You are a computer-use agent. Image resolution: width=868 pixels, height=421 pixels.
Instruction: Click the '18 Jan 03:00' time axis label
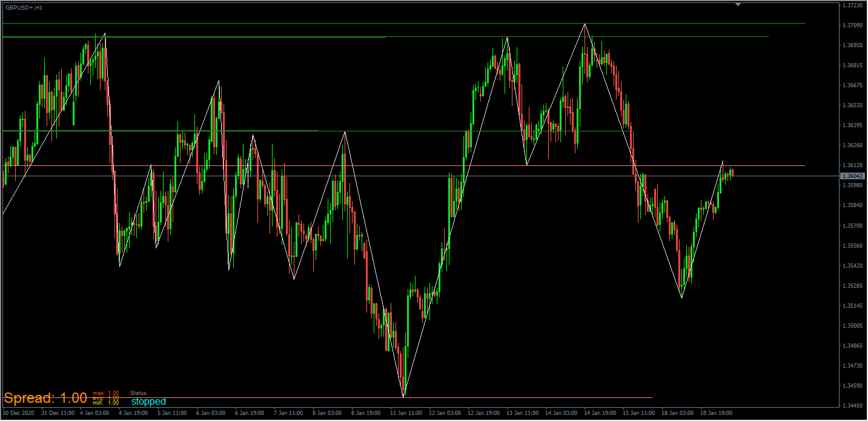(x=677, y=413)
